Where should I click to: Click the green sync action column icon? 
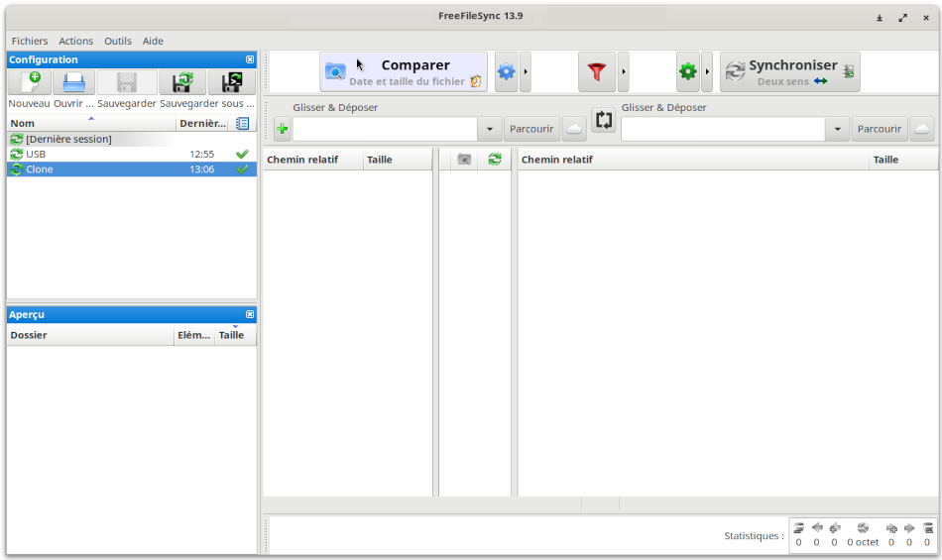pyautogui.click(x=495, y=159)
